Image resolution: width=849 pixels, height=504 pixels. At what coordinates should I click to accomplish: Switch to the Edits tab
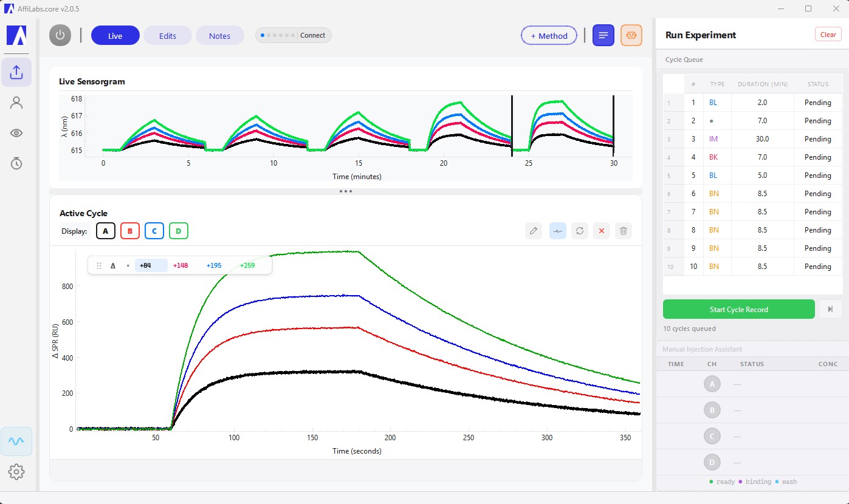point(167,35)
